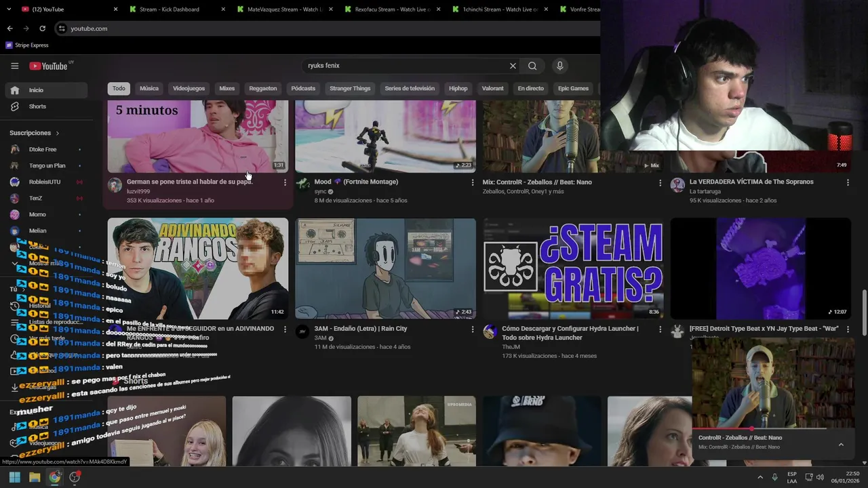Select the Todo filter chip
868x488 pixels.
(x=119, y=89)
